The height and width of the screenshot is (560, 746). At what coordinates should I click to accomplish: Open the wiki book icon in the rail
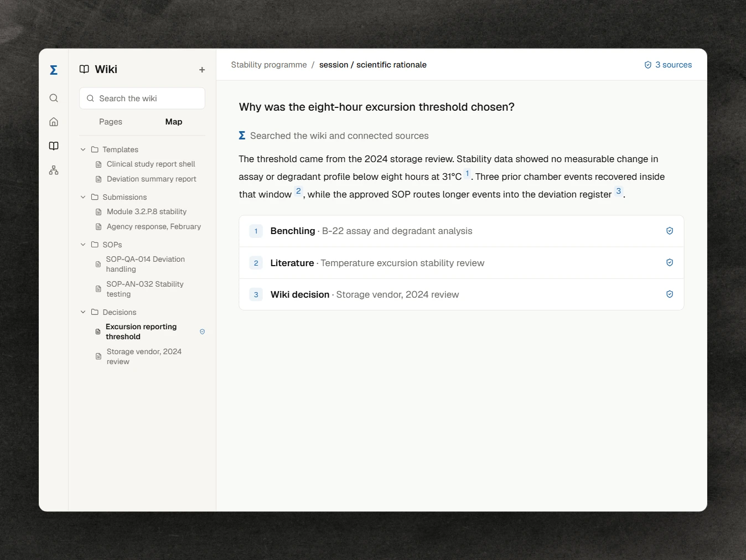[x=54, y=146]
